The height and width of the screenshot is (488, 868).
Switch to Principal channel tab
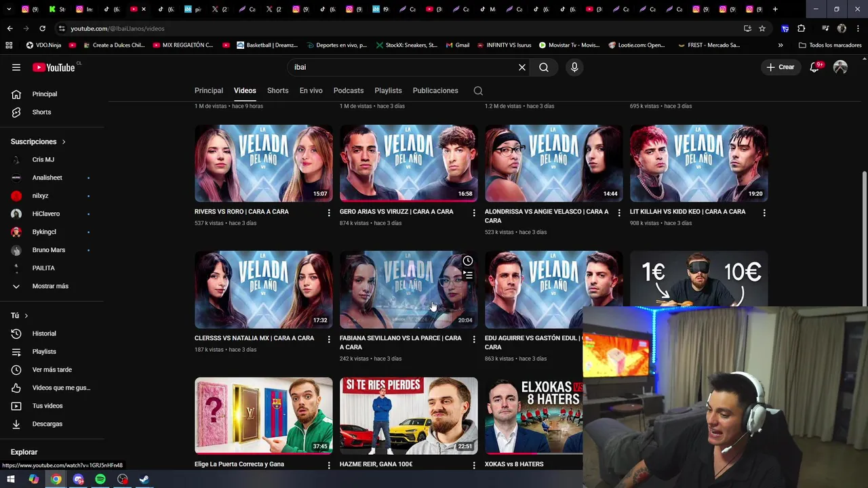(x=209, y=91)
